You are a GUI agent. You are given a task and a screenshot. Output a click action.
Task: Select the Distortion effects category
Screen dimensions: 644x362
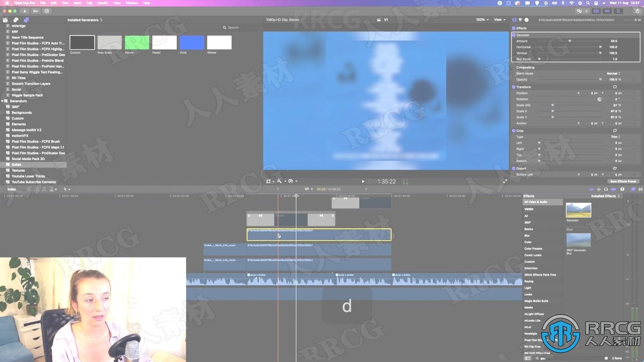(x=531, y=268)
